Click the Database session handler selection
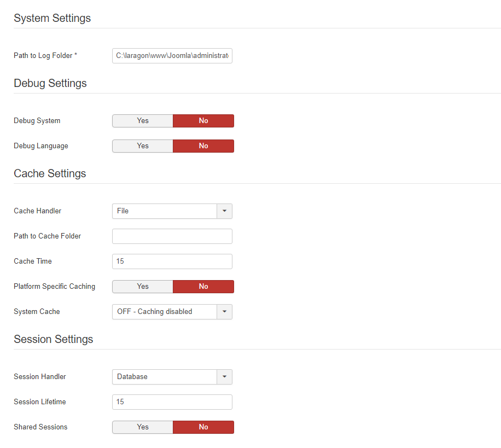Screen dimensions: 501x448 point(165,377)
